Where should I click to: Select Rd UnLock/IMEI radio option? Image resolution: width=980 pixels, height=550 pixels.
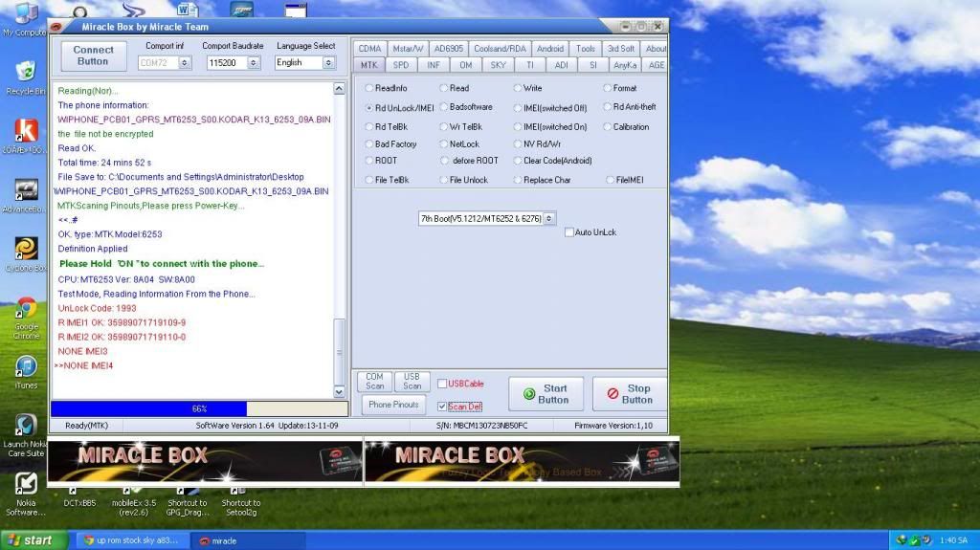tap(369, 108)
